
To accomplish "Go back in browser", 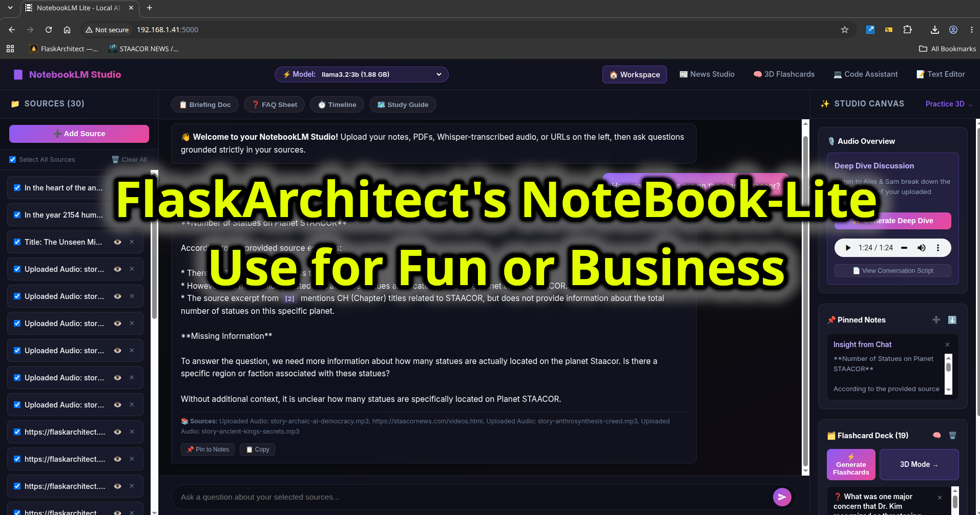I will (x=12, y=30).
